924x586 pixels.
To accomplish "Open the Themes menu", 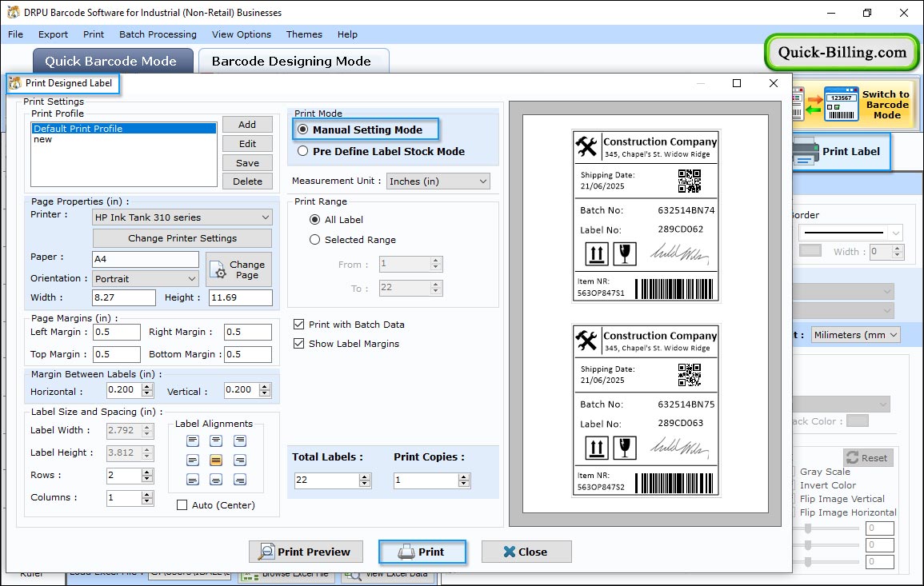I will [304, 34].
